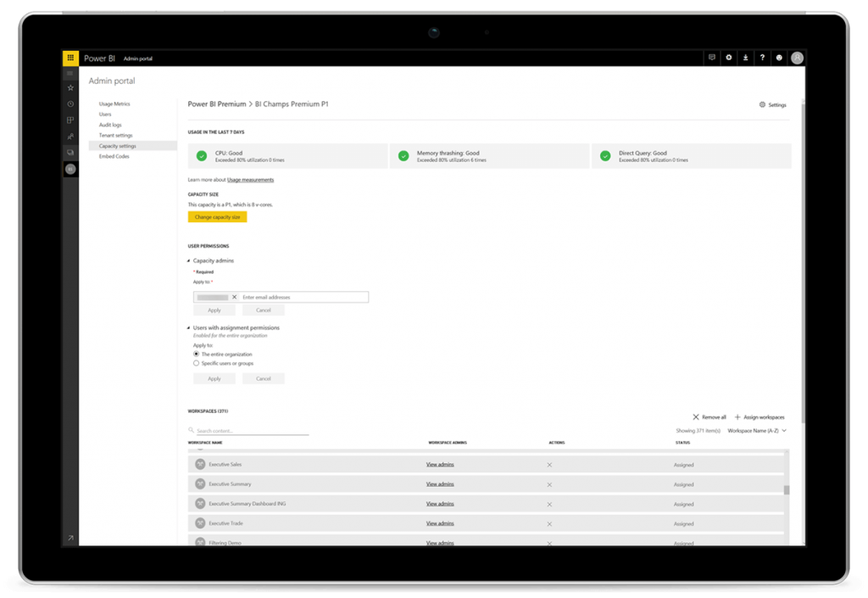
Task: Open the gear settings icon in header
Action: 729,58
